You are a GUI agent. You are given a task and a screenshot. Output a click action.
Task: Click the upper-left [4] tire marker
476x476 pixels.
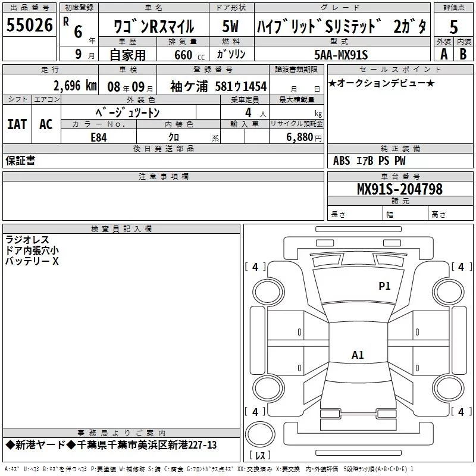click(255, 267)
